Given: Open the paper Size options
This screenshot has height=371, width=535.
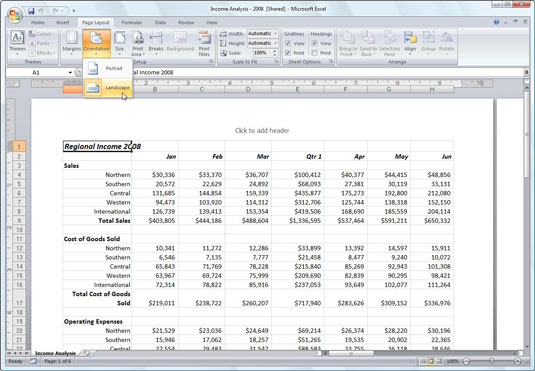Looking at the screenshot, I should click(x=119, y=43).
